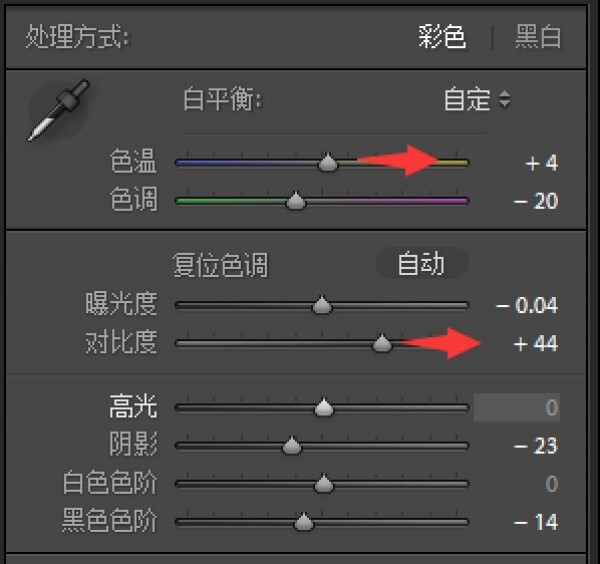
Task: Click the 复位色调 reset tone label
Action: tap(220, 265)
